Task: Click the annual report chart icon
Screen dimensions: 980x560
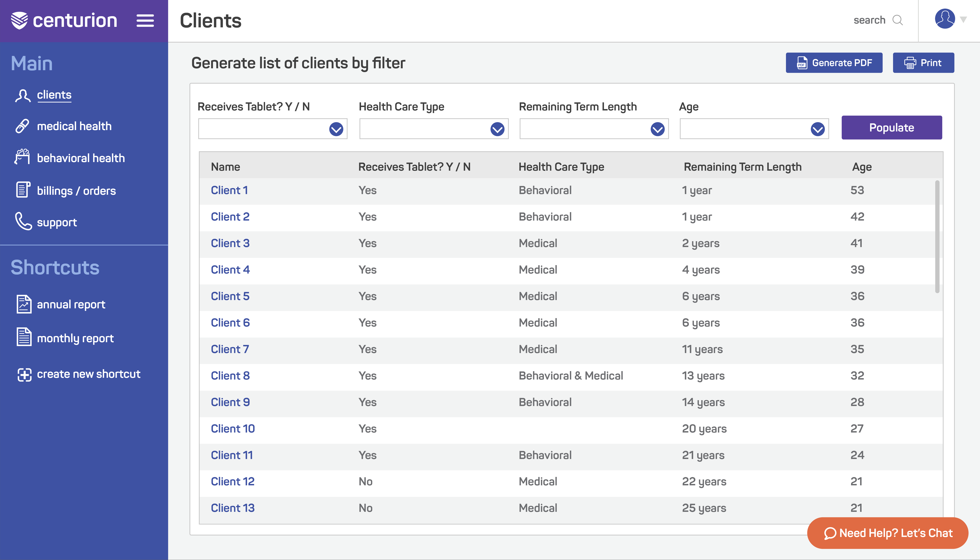Action: [24, 304]
